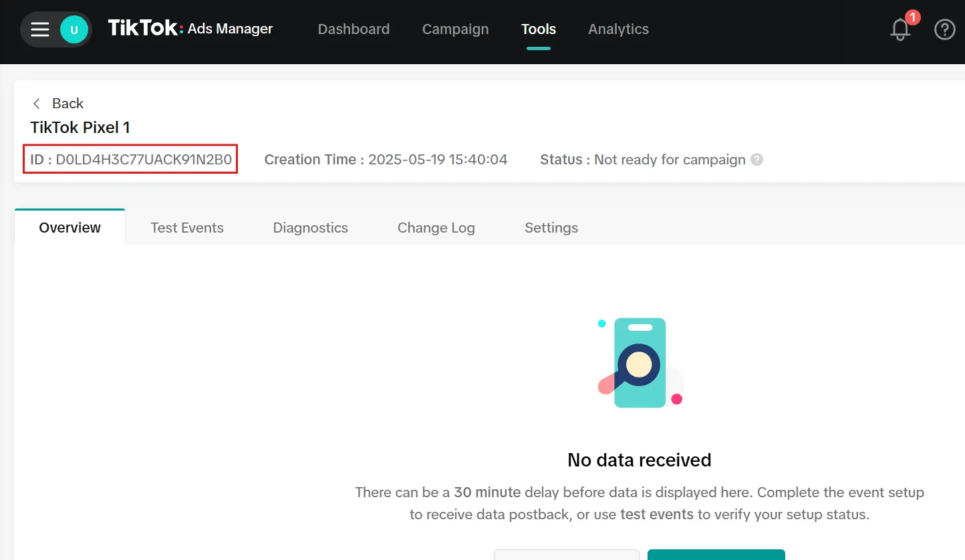Select the Tools menu
This screenshot has width=965, height=560.
pyautogui.click(x=539, y=29)
